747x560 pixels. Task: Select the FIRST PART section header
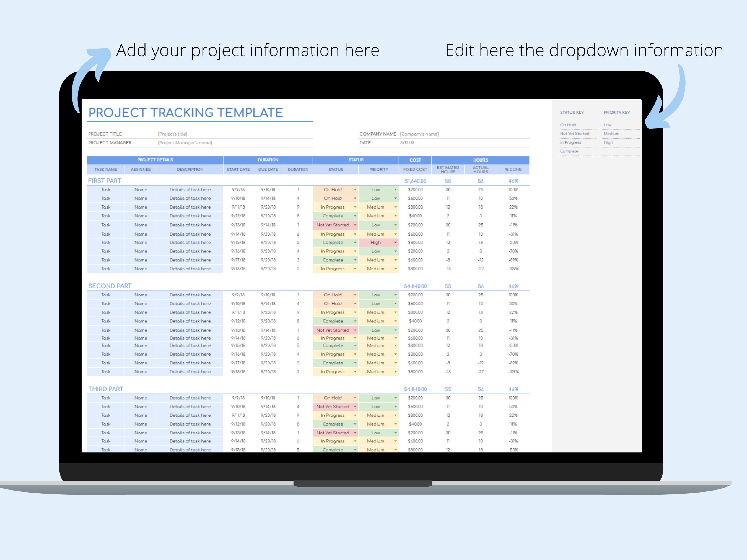point(105,181)
